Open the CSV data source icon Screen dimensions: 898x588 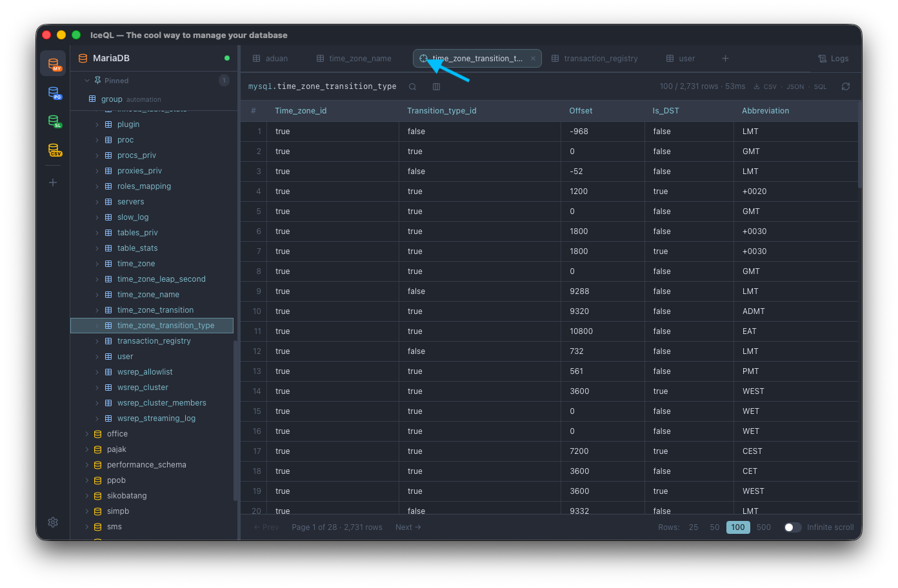pos(54,150)
